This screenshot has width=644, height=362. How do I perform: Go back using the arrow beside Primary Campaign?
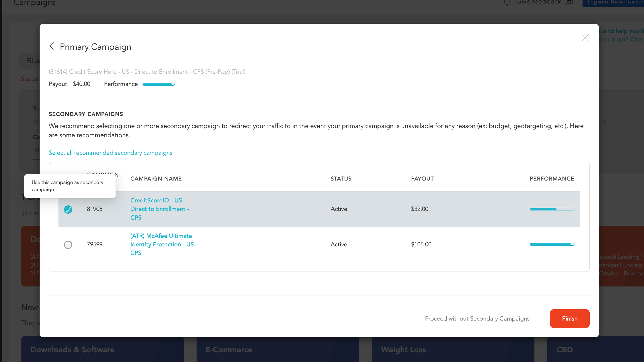click(53, 46)
